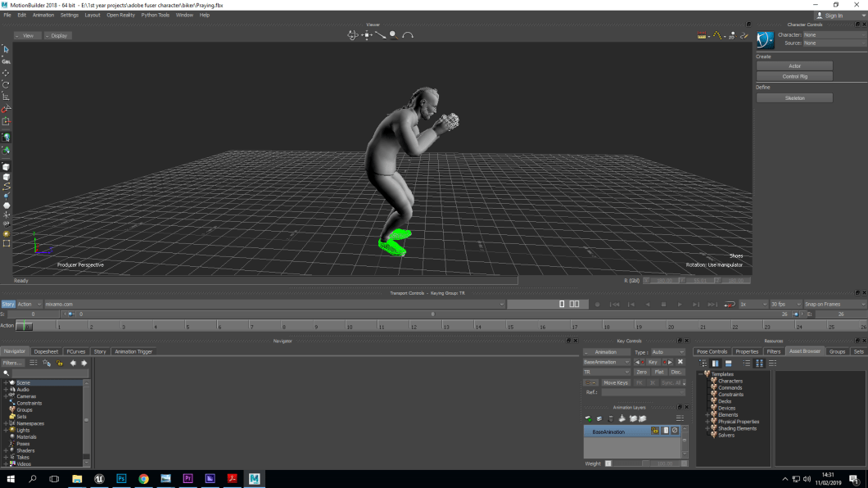Click the Skeleton button under Define
This screenshot has width=868, height=488.
pos(793,97)
